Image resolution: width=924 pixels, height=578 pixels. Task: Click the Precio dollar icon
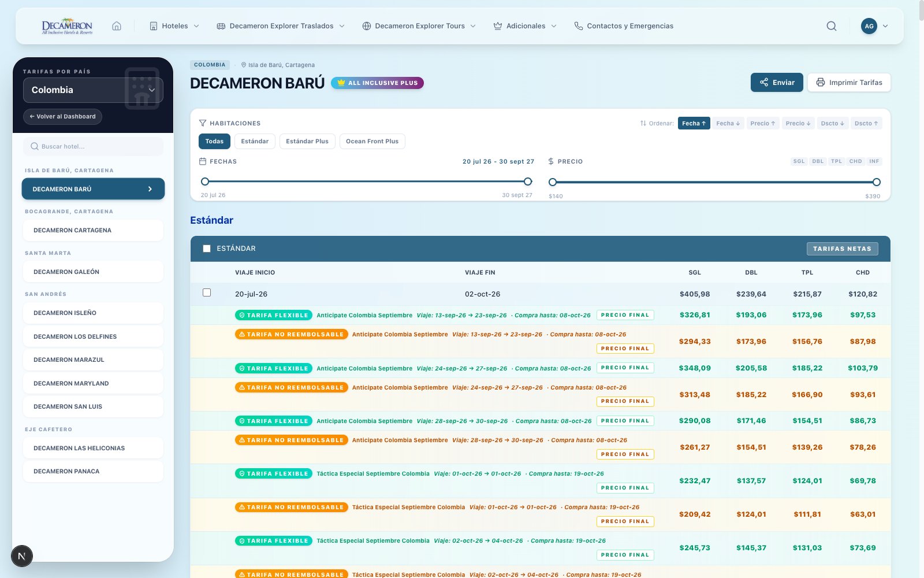pyautogui.click(x=551, y=161)
